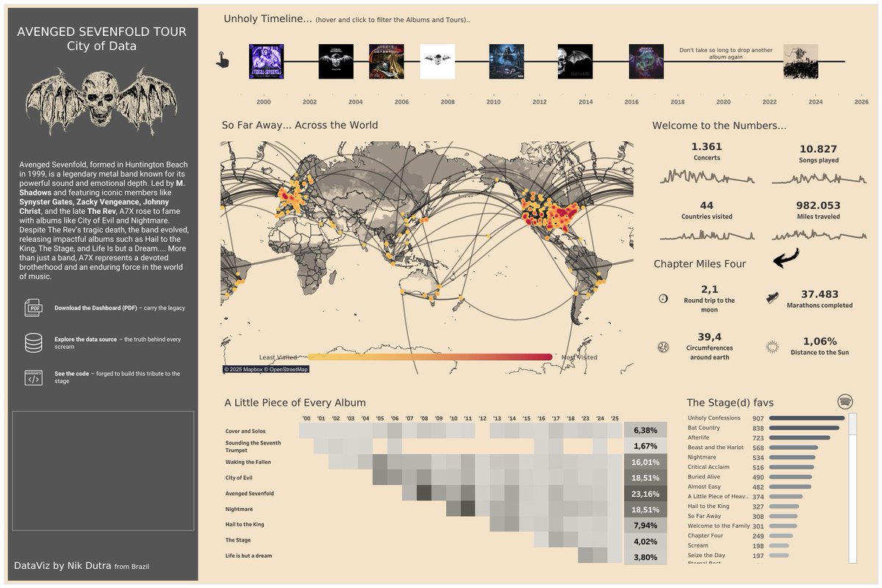Select the white self-titled album cover near 2008
The image size is (882, 588).
(x=437, y=62)
